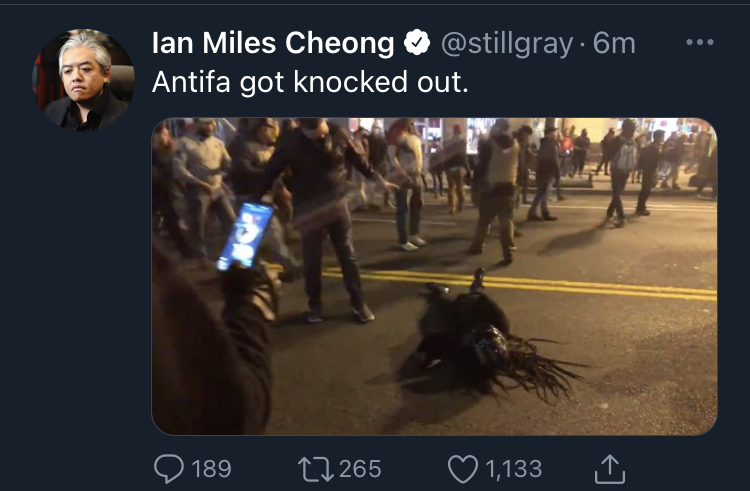
Task: Play the embedded street video
Action: point(434,276)
